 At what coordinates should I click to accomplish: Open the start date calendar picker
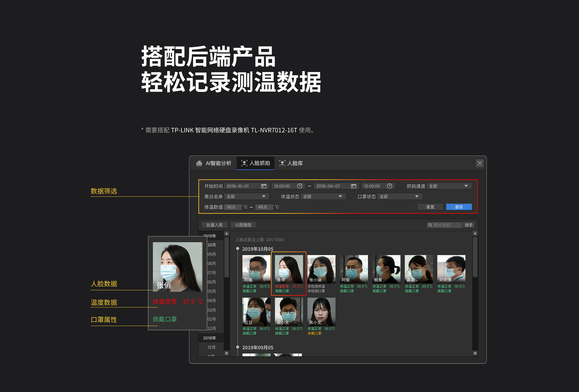click(x=264, y=186)
